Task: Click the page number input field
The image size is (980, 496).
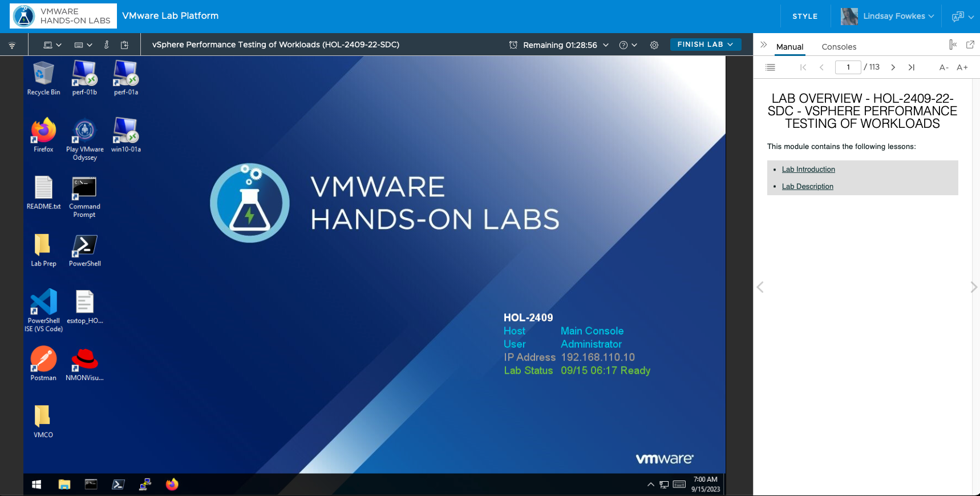Action: 848,67
